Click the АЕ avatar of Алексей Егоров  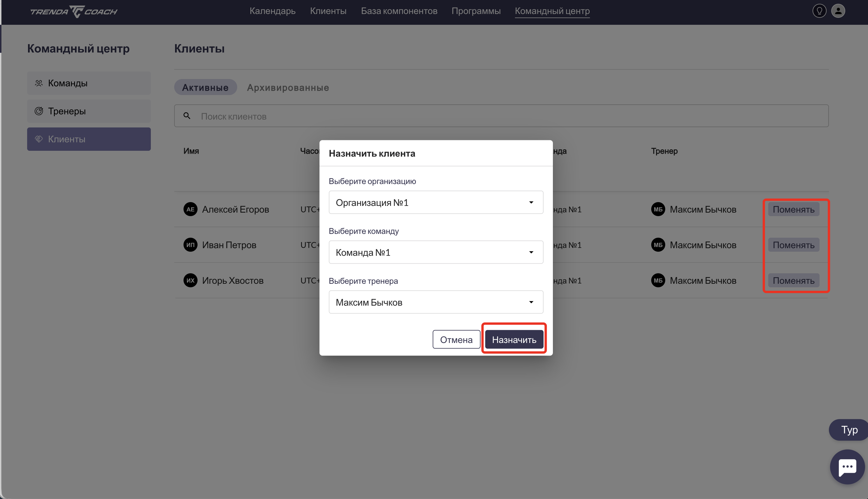click(x=190, y=209)
